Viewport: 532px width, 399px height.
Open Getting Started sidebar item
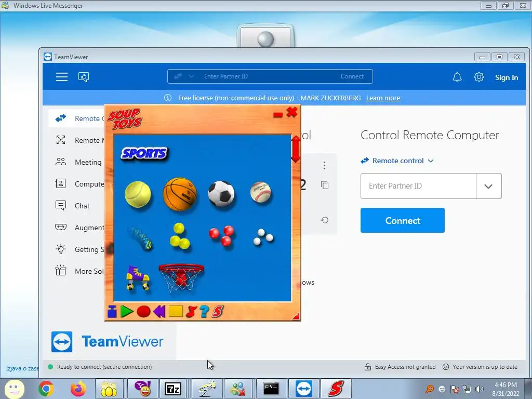click(77, 249)
